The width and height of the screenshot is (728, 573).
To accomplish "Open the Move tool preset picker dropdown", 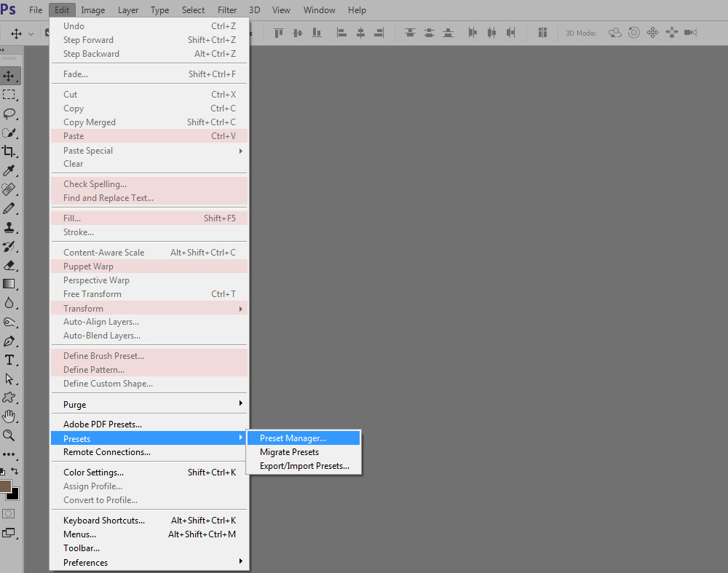I will pyautogui.click(x=31, y=34).
